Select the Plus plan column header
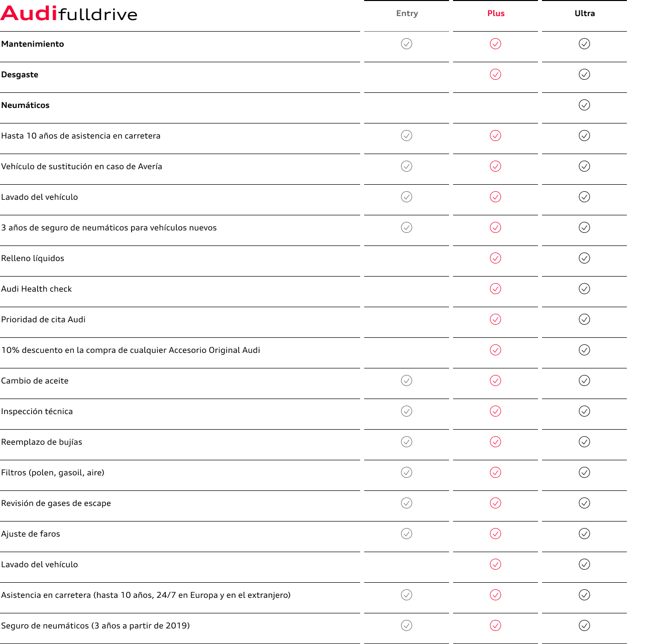The height and width of the screenshot is (644, 658). pyautogui.click(x=496, y=14)
